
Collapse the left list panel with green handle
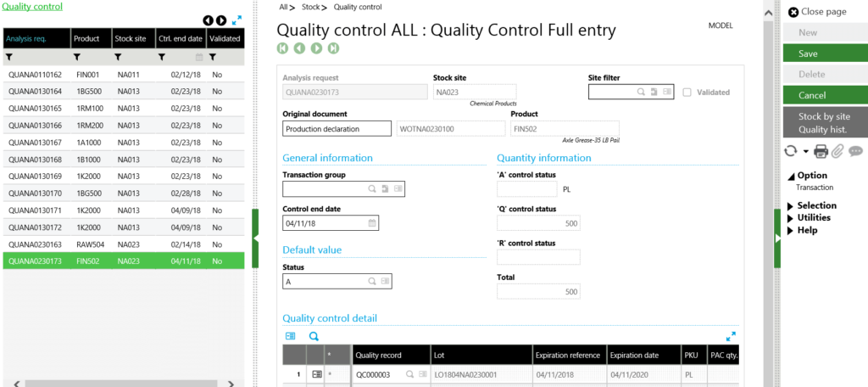[x=255, y=238]
